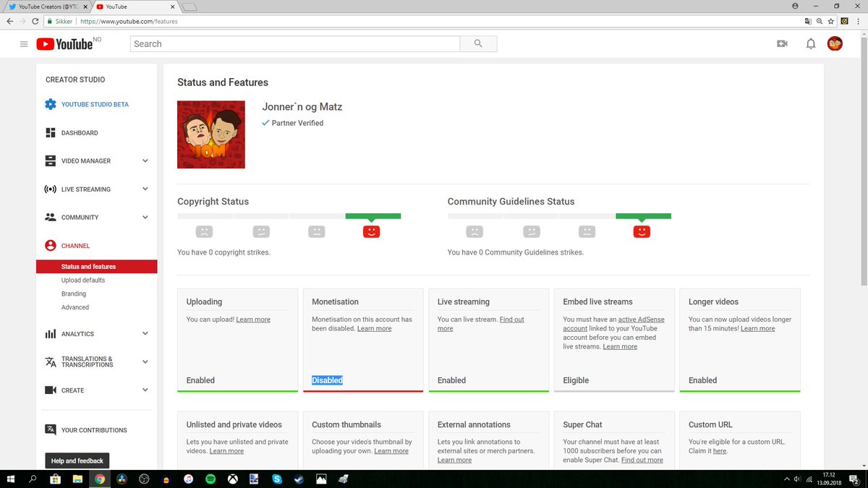868x488 pixels.
Task: Open the account avatar menu
Action: click(835, 44)
